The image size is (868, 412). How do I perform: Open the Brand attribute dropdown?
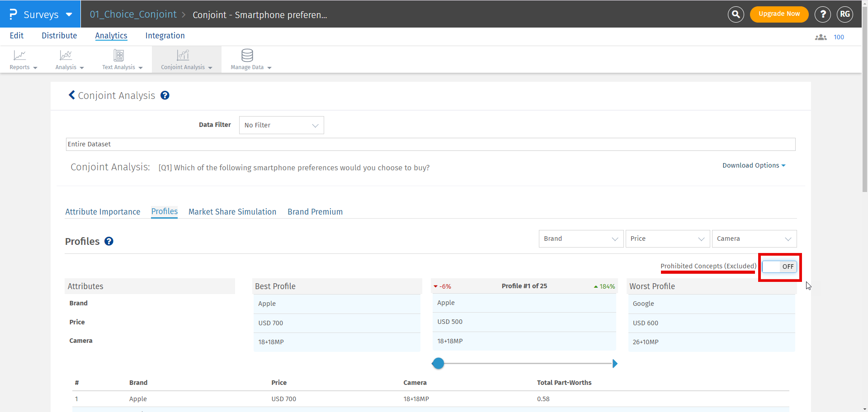[x=580, y=239]
